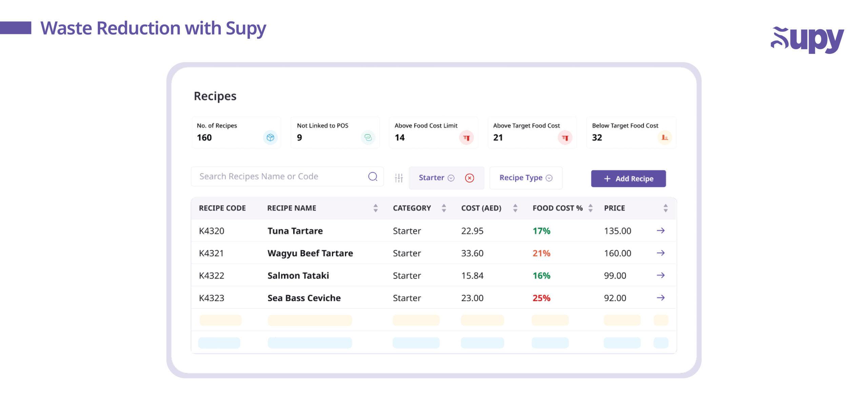Open the Tuna Tartare row arrow
The image size is (868, 406).
click(x=660, y=230)
